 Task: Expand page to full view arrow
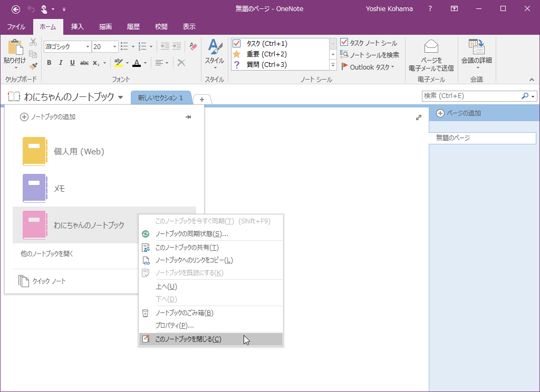418,117
